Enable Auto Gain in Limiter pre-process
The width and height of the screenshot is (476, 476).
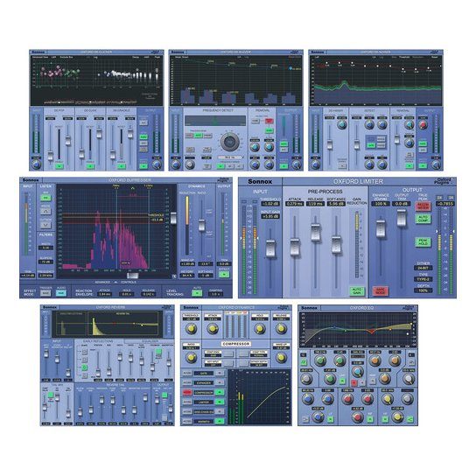click(357, 290)
